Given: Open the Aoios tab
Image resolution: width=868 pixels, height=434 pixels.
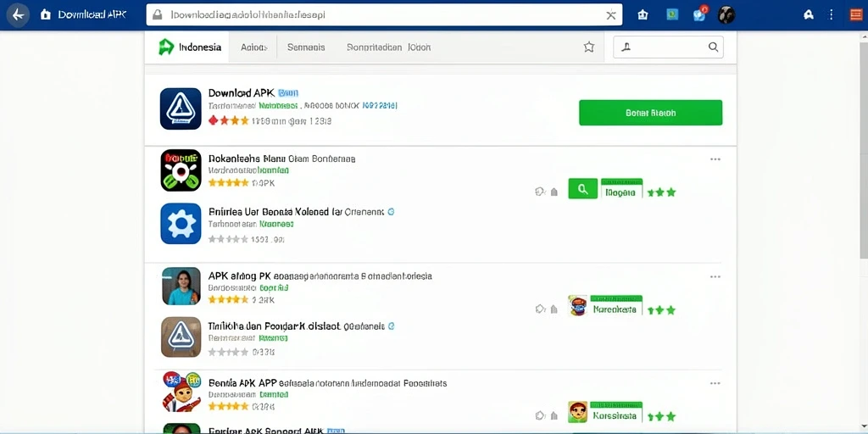Looking at the screenshot, I should pos(254,47).
